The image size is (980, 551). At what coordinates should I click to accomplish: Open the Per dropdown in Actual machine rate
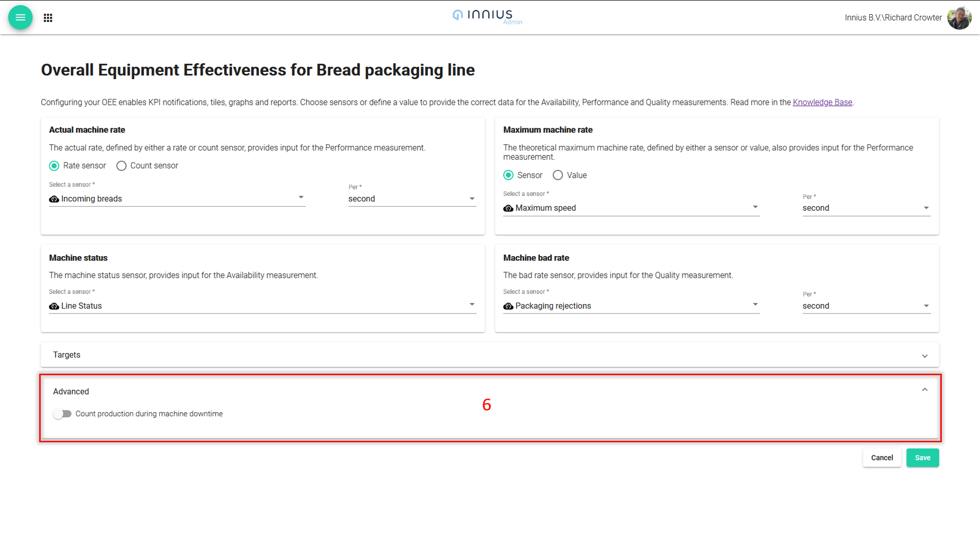(x=412, y=198)
